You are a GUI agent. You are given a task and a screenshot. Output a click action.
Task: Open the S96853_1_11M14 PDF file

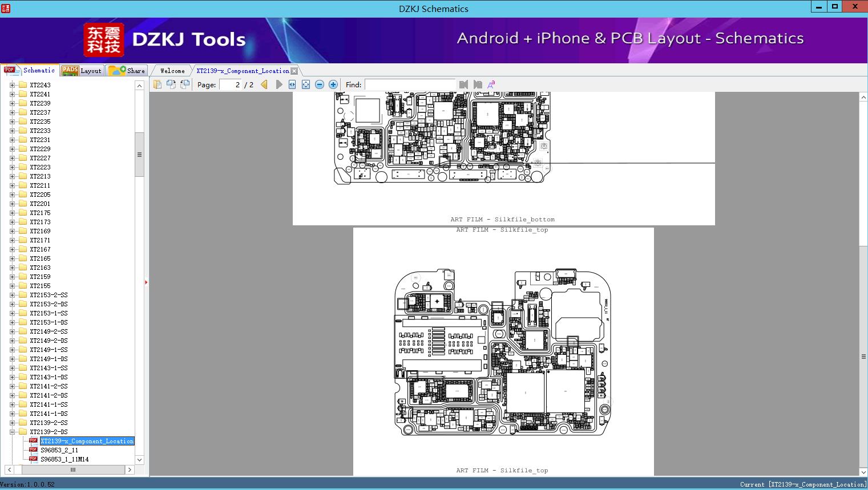64,459
